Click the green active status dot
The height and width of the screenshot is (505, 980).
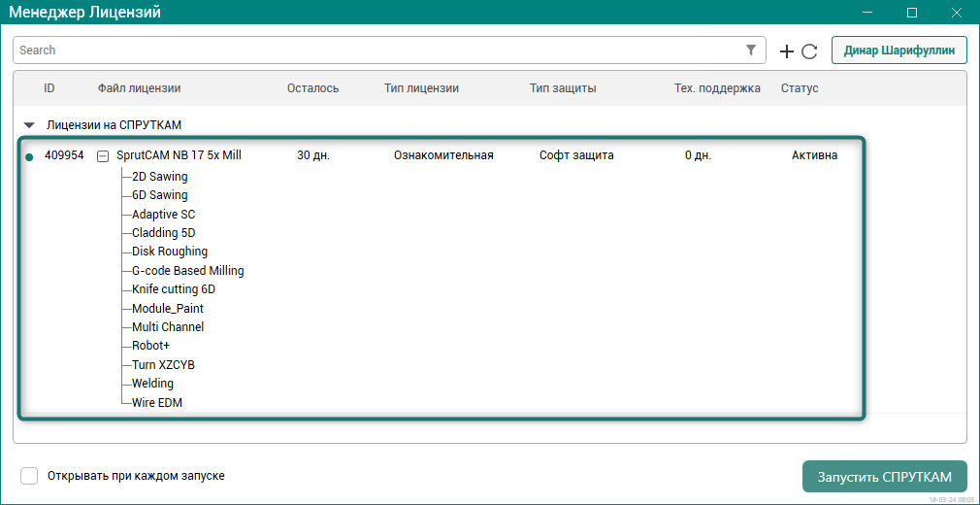click(x=28, y=156)
